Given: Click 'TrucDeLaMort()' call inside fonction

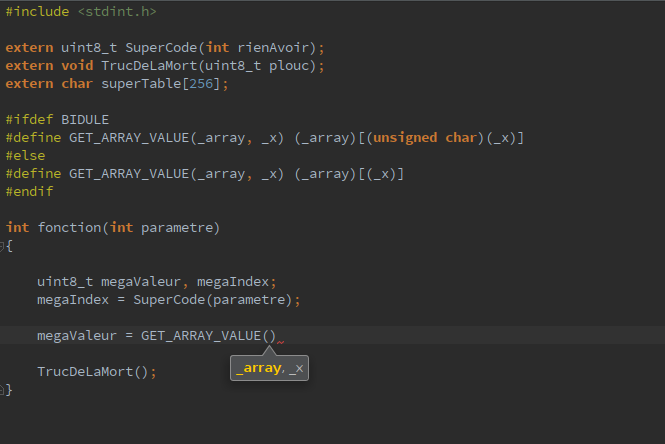Looking at the screenshot, I should tap(93, 372).
